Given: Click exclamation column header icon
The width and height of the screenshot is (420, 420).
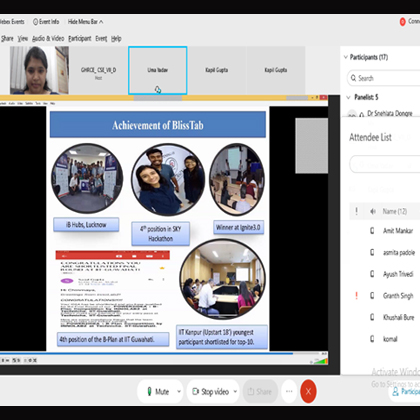Looking at the screenshot, I should point(357,211).
